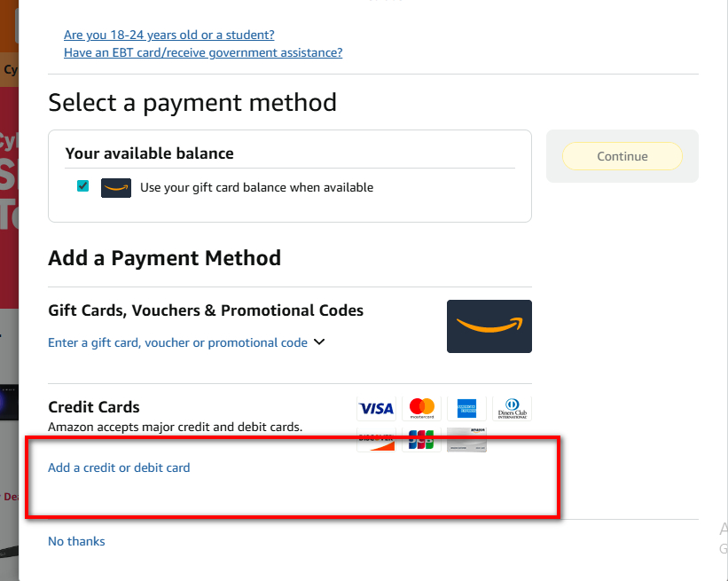Image resolution: width=728 pixels, height=581 pixels.
Task: Open 'Add a credit or debit card' link
Action: tap(119, 467)
